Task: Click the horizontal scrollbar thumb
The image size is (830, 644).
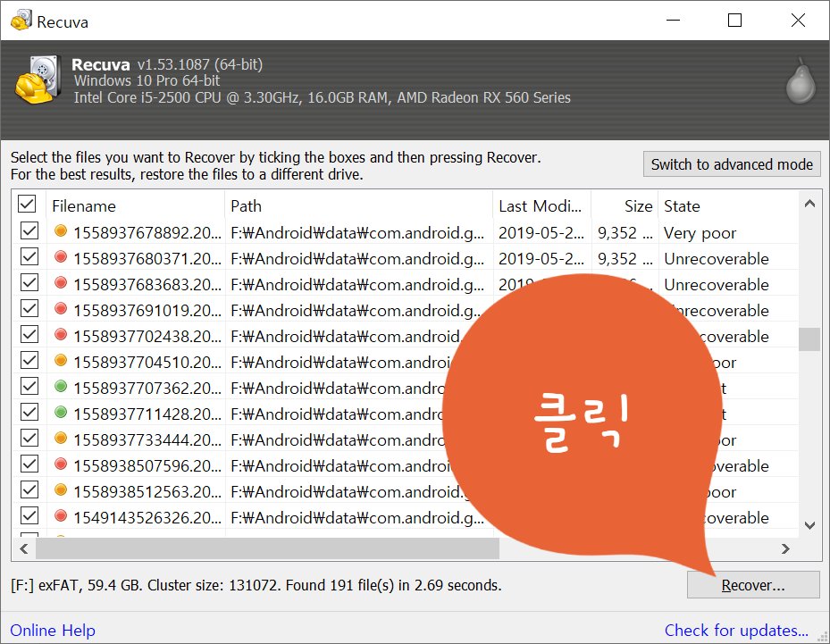Action: tap(267, 548)
